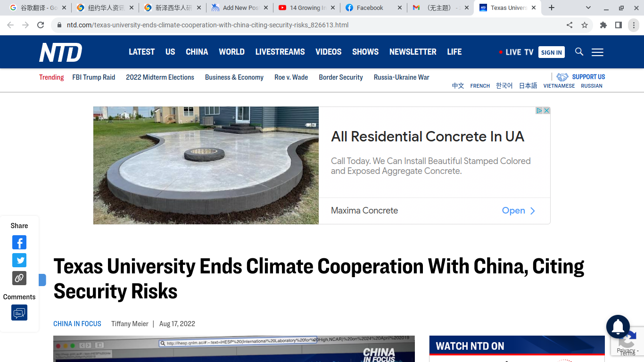Viewport: 644px width, 362px height.
Task: Dismiss the ad with the X
Action: tap(546, 110)
